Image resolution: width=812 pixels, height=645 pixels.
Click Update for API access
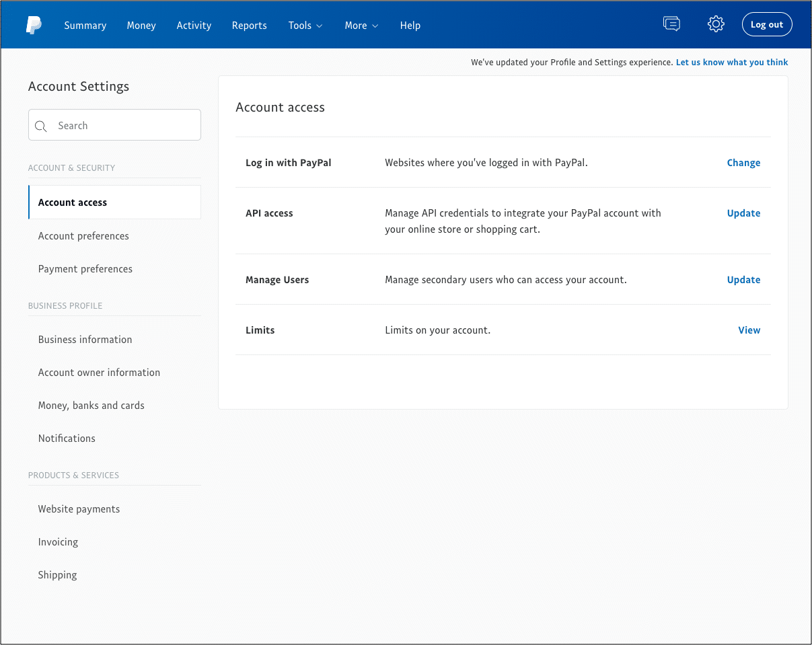[743, 213]
